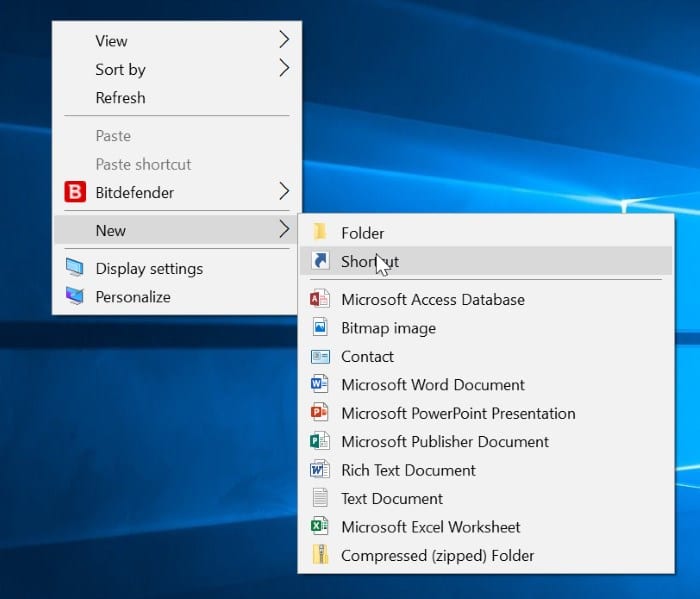Screen dimensions: 700x599
Task: Create a Microsoft Word Document
Action: (486, 384)
